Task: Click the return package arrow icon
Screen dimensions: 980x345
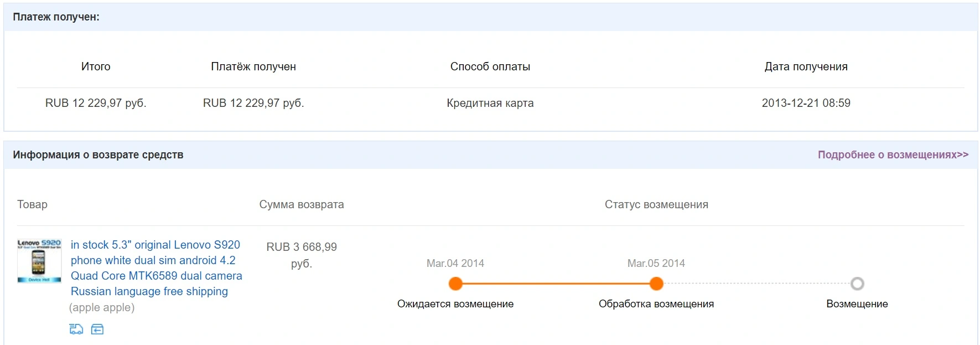Action: 97,329
